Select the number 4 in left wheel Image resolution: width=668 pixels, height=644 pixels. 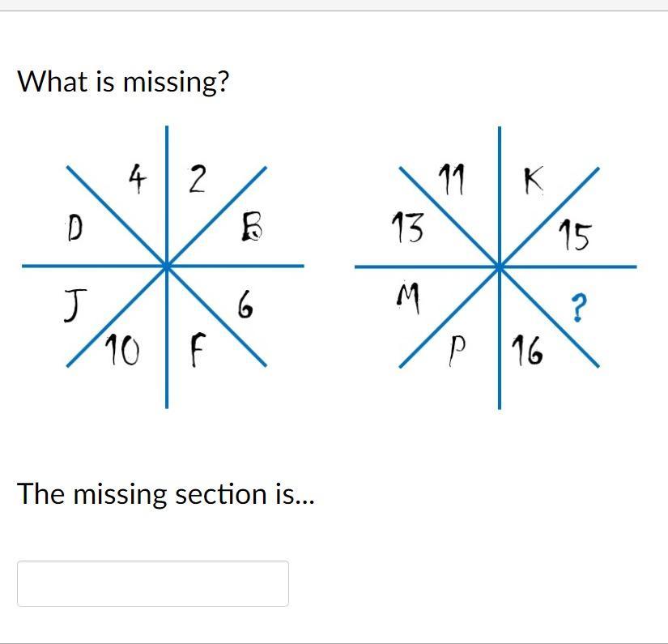(137, 178)
